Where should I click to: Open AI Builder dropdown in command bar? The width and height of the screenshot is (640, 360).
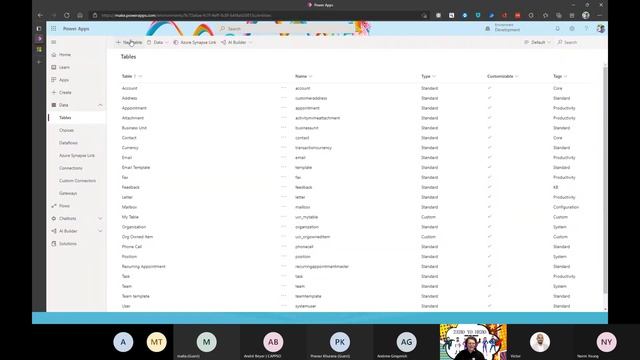click(236, 42)
